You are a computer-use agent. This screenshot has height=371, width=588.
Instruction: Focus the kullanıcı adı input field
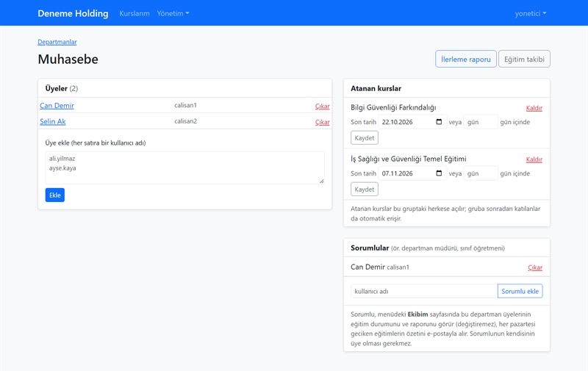click(x=424, y=291)
